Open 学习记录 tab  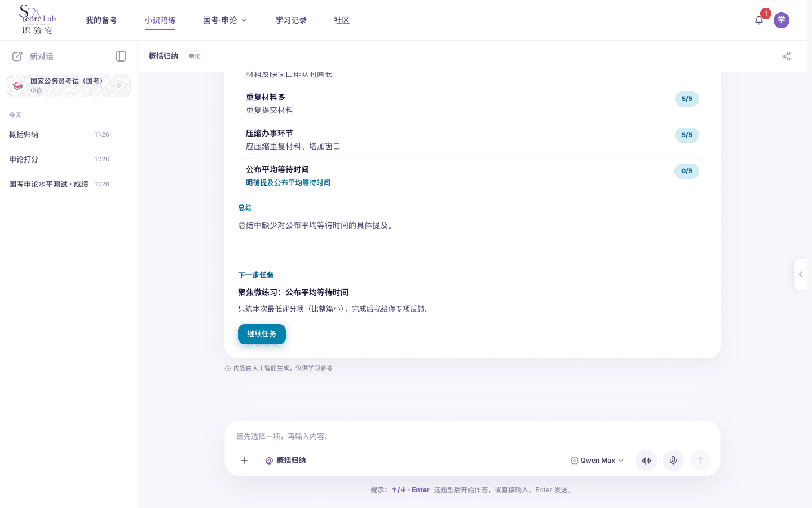pyautogui.click(x=291, y=20)
